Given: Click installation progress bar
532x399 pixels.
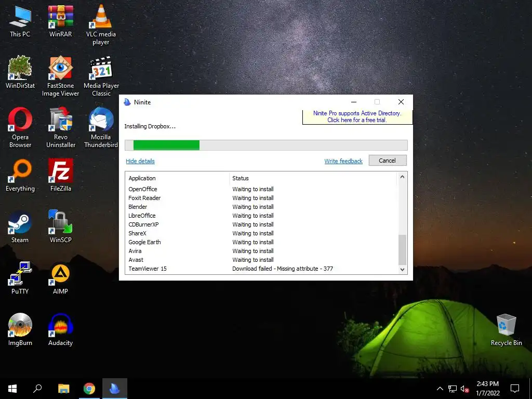Looking at the screenshot, I should [266, 145].
